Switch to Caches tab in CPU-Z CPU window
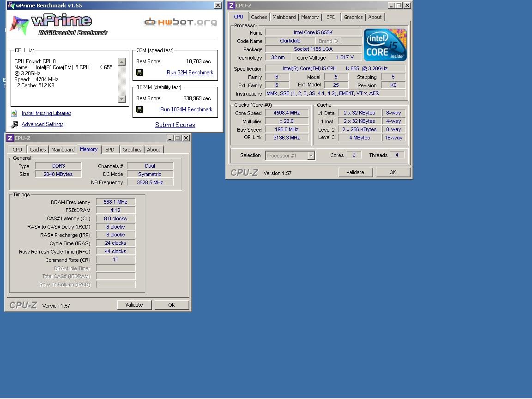 259,17
